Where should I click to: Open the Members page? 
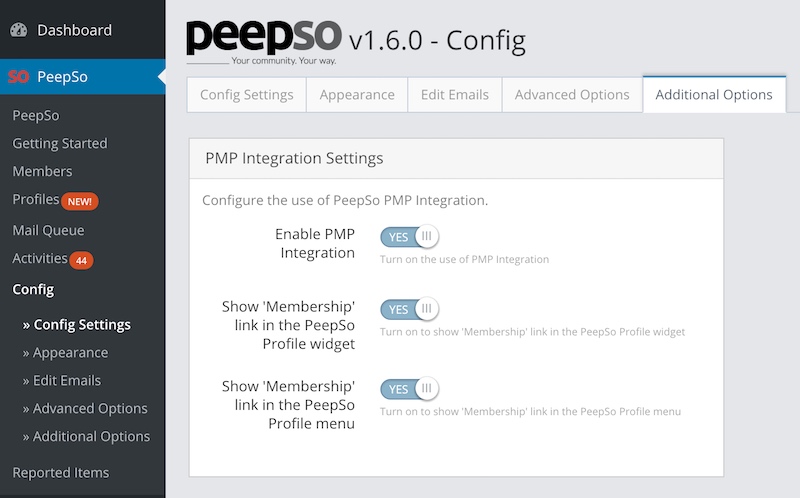point(42,171)
